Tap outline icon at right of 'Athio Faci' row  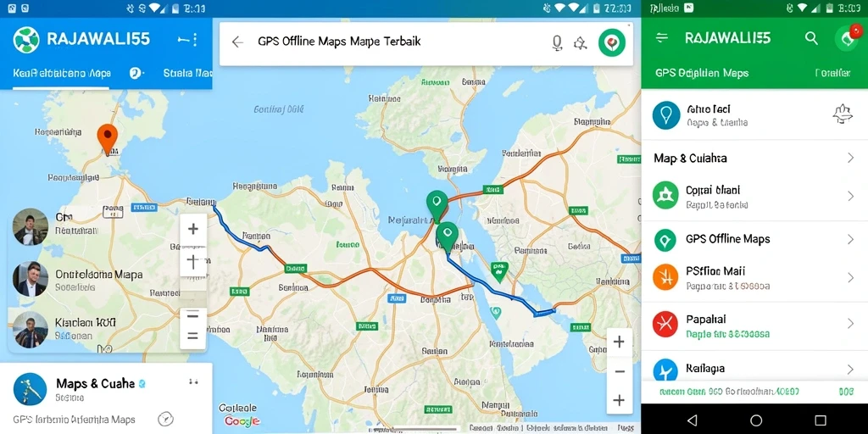[843, 114]
